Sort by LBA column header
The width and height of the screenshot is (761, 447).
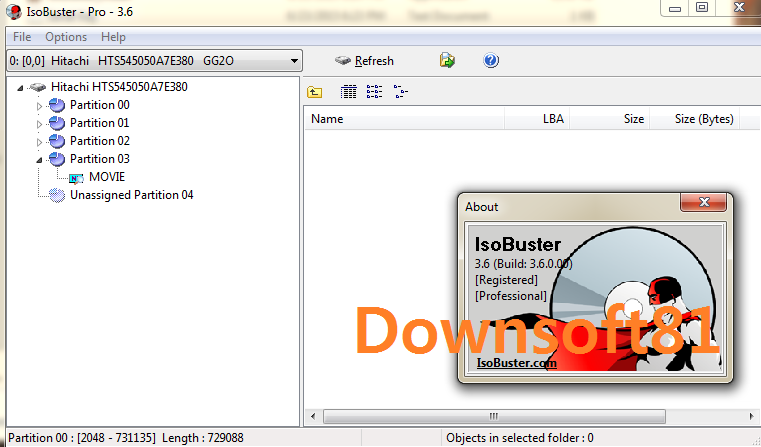click(537, 119)
